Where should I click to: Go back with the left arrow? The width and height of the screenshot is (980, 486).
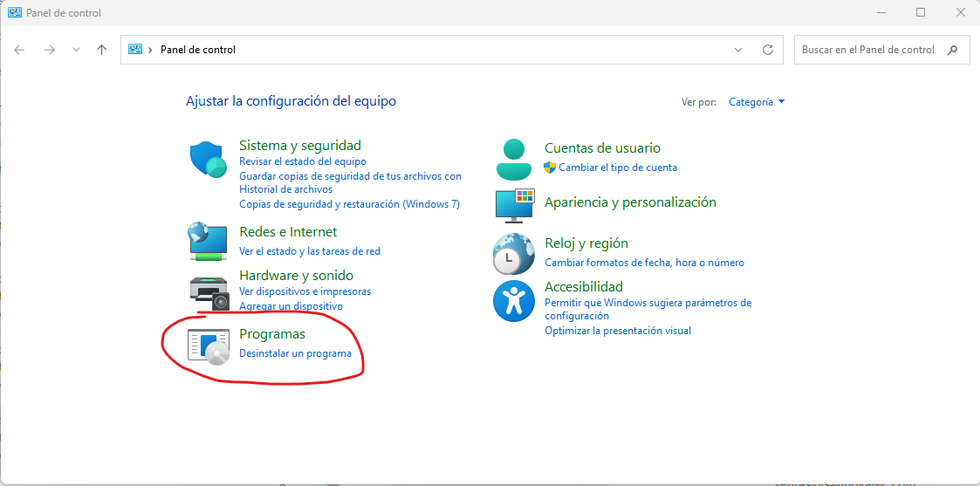pos(19,50)
